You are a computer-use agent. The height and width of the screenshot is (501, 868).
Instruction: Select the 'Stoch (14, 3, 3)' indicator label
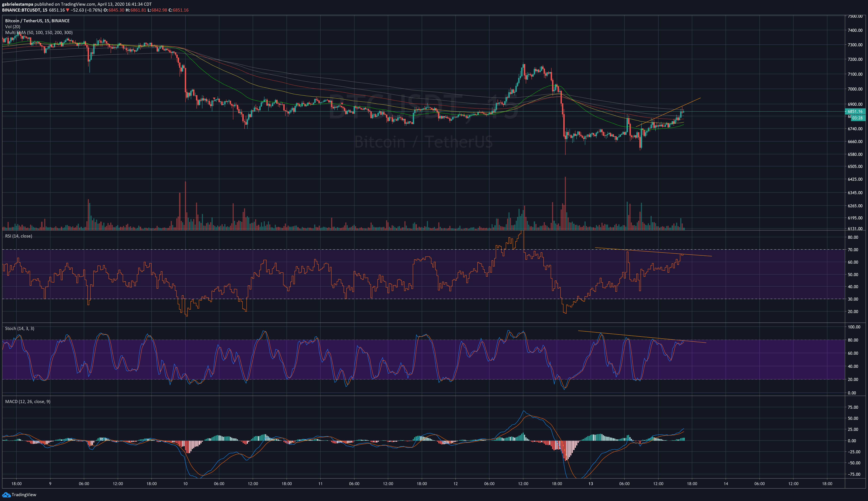[20, 328]
